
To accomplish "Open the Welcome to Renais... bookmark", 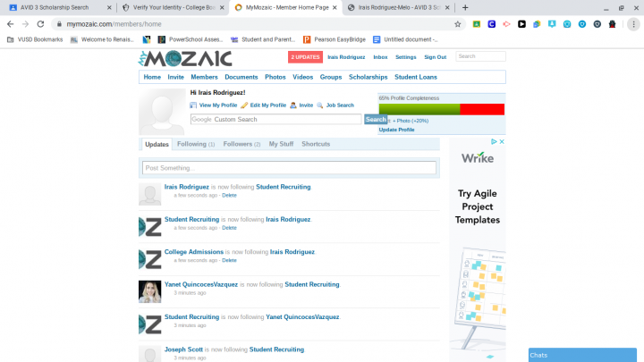I will (x=102, y=39).
